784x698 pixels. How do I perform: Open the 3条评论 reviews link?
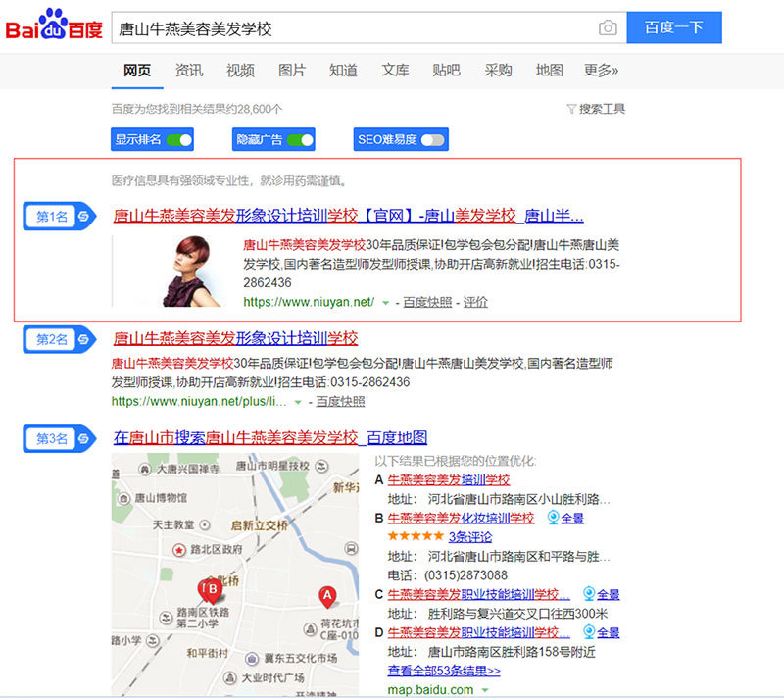coord(470,537)
